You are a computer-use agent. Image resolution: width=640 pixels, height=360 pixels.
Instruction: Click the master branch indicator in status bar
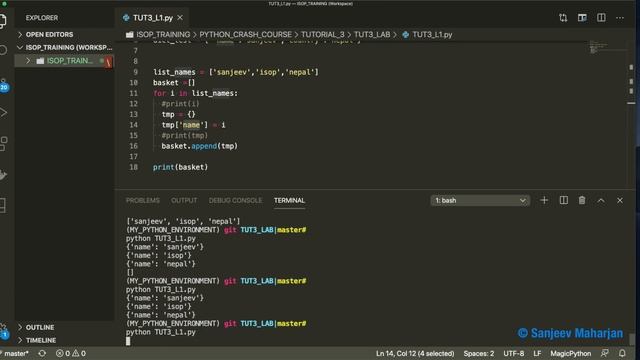[x=16, y=353]
